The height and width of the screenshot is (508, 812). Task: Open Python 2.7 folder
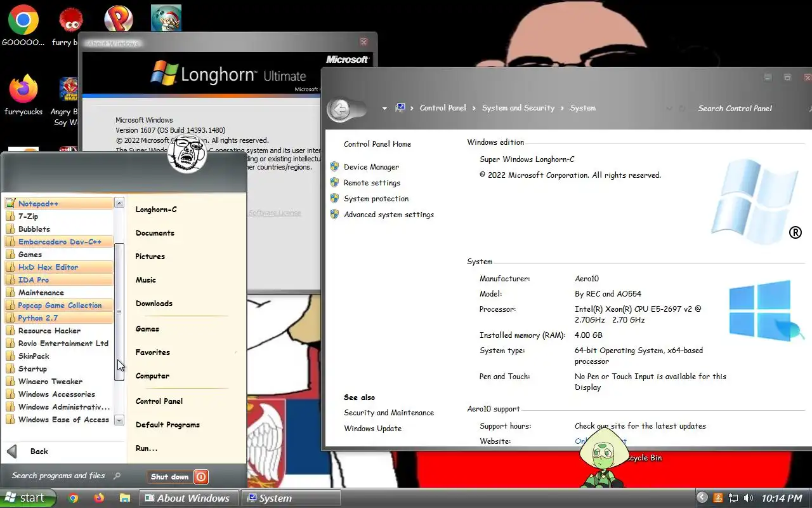(x=58, y=317)
